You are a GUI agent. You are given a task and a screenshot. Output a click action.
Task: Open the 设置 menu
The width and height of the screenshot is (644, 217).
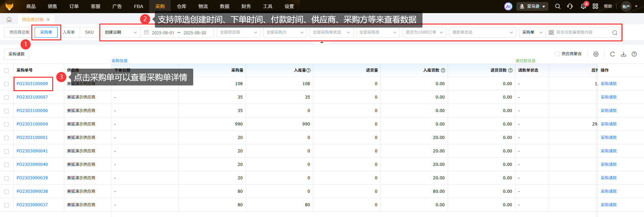point(289,6)
